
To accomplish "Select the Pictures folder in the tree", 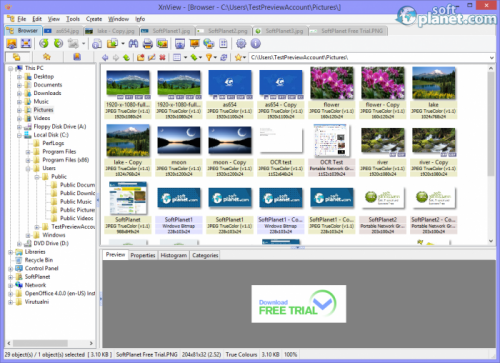I will (x=43, y=110).
